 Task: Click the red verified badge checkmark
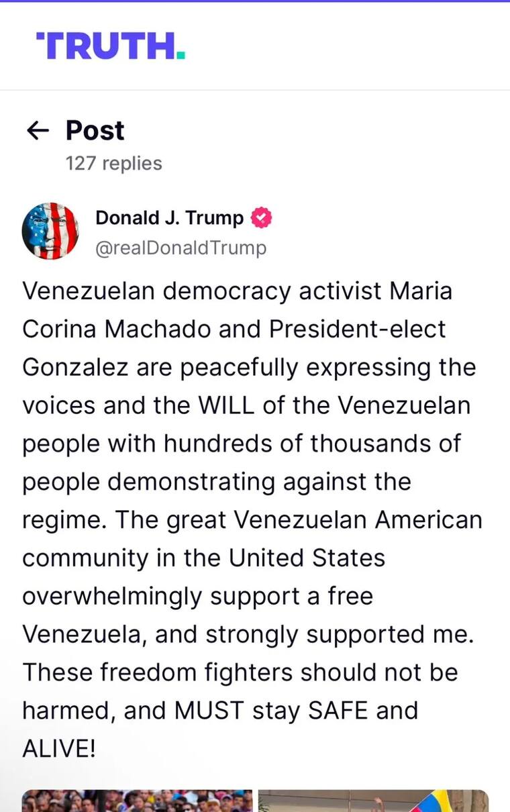point(261,218)
